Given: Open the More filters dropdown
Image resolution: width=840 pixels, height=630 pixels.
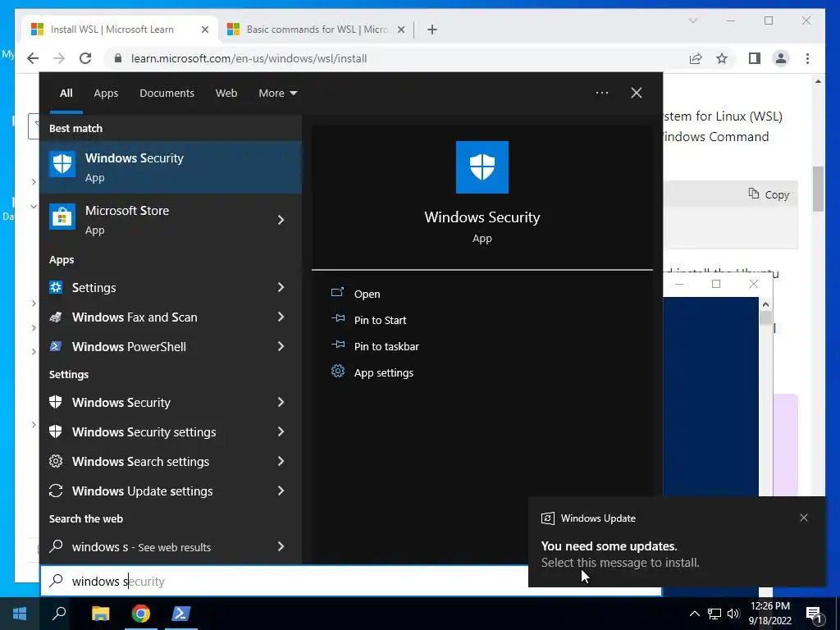Looking at the screenshot, I should 277,93.
